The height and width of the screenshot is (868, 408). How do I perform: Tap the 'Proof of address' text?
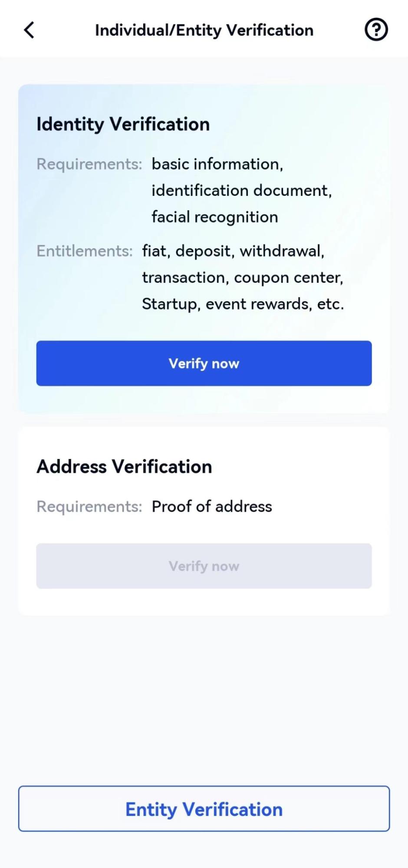point(212,506)
